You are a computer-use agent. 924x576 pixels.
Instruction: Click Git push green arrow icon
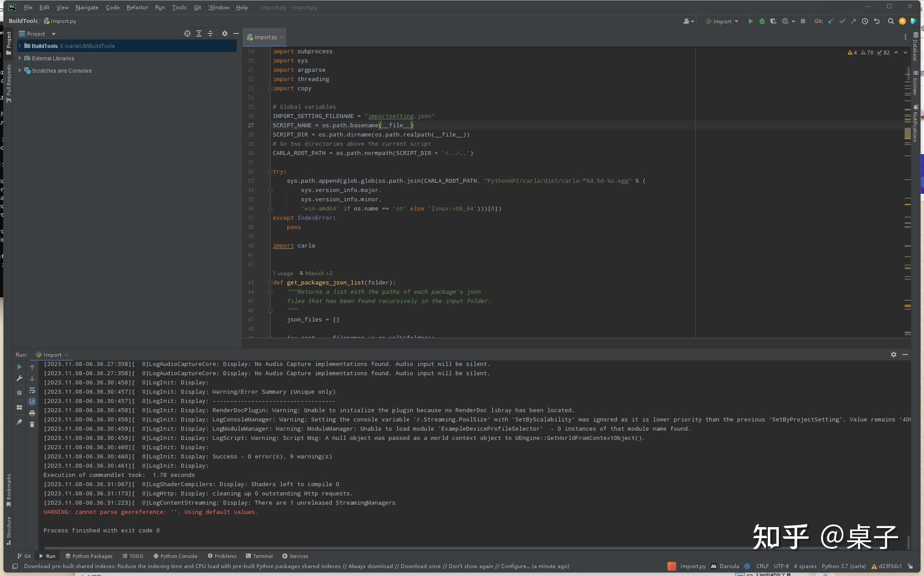[853, 21]
